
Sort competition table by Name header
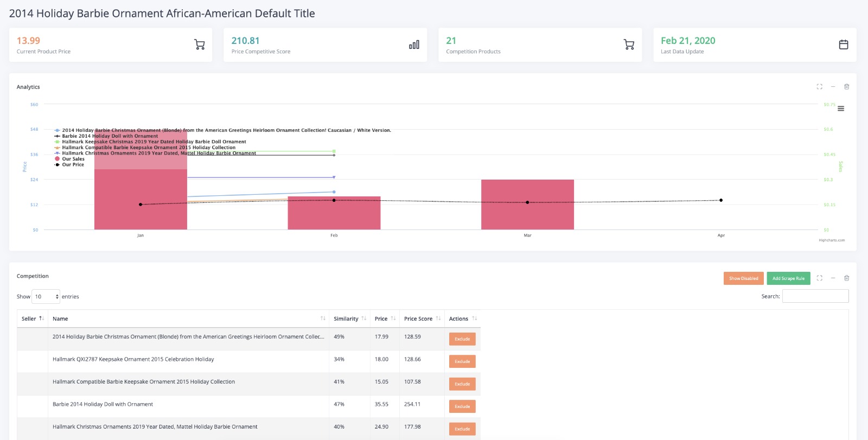[x=188, y=318]
